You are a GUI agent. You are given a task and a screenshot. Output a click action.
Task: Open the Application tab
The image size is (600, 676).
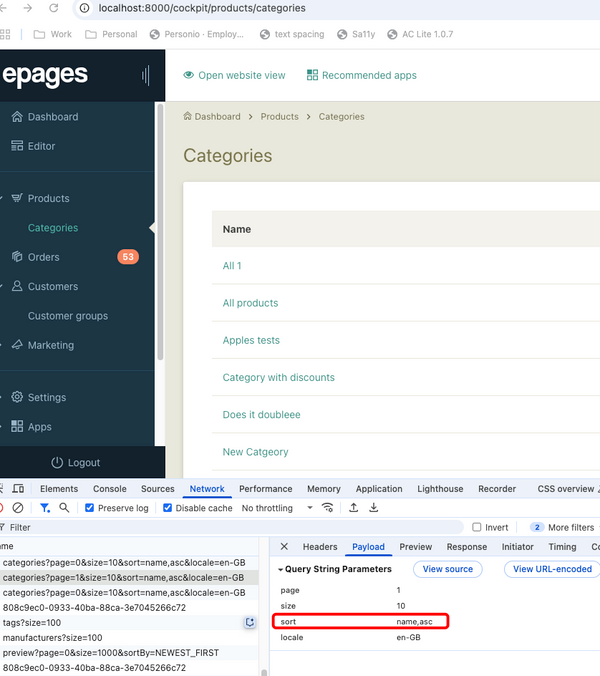tap(379, 488)
